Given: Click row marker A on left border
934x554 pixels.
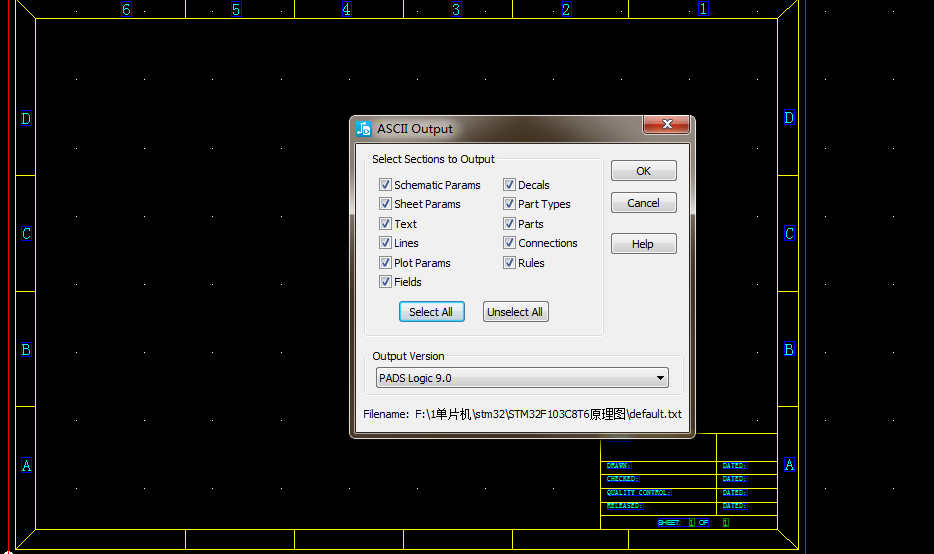Looking at the screenshot, I should pyautogui.click(x=26, y=465).
